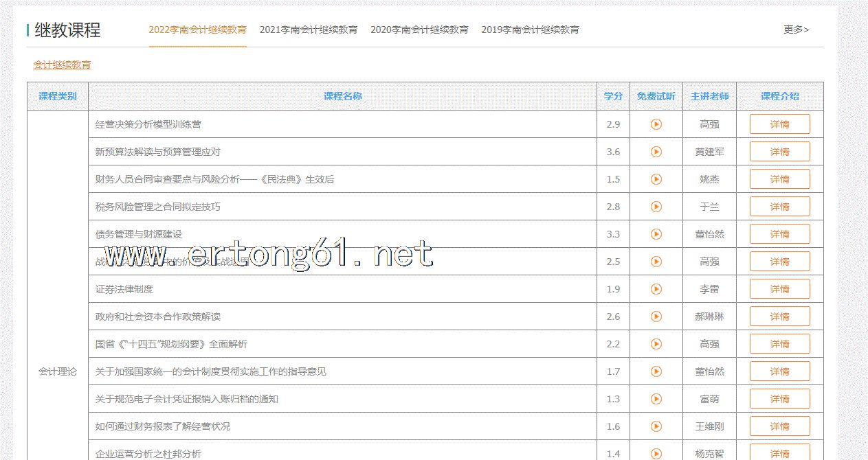Open course title 关于加强国家统一的会计制度贯彻实施工作的指导意见

(210, 371)
